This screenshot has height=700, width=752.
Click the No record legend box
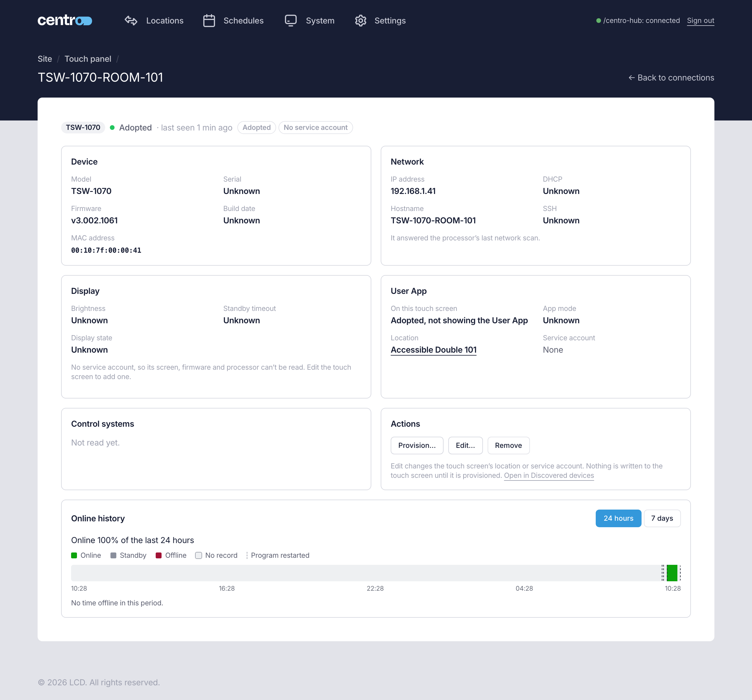(x=198, y=555)
